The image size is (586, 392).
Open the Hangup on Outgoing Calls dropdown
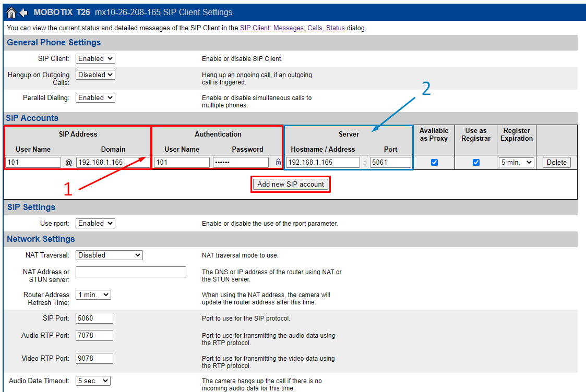(95, 75)
